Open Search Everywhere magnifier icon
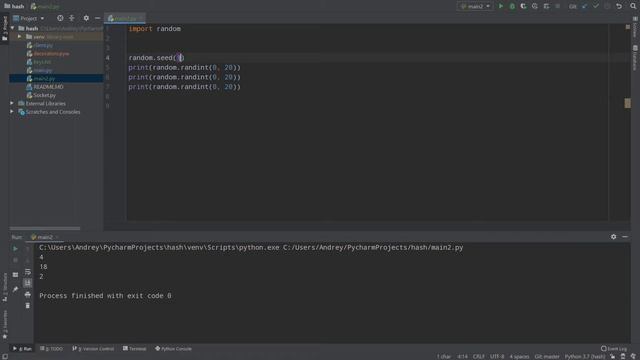 (633, 6)
